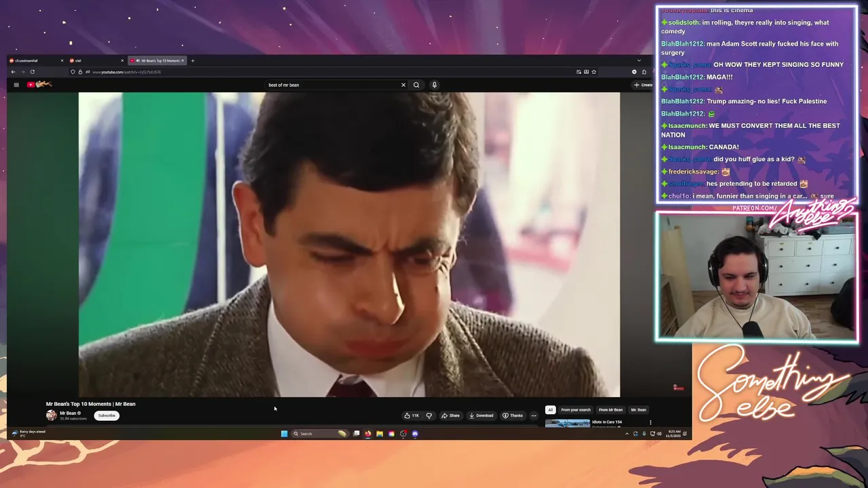The width and height of the screenshot is (868, 488).
Task: Open the Windows Start menu
Action: [x=284, y=434]
